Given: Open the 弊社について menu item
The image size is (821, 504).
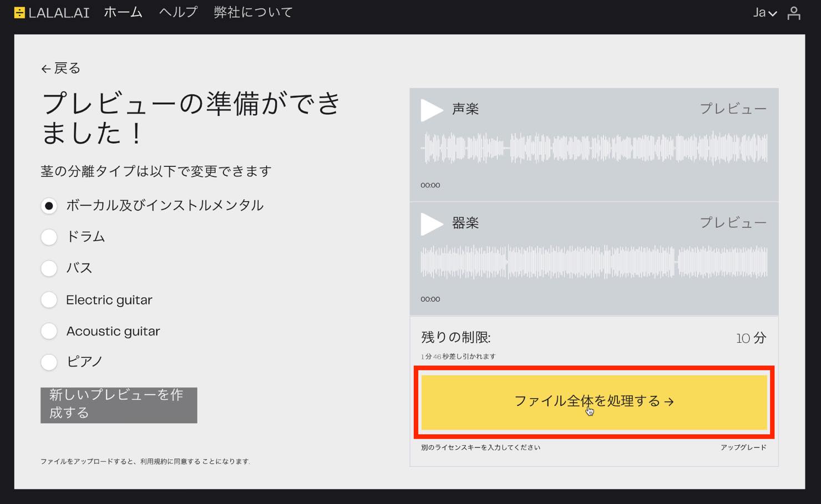Looking at the screenshot, I should [254, 12].
